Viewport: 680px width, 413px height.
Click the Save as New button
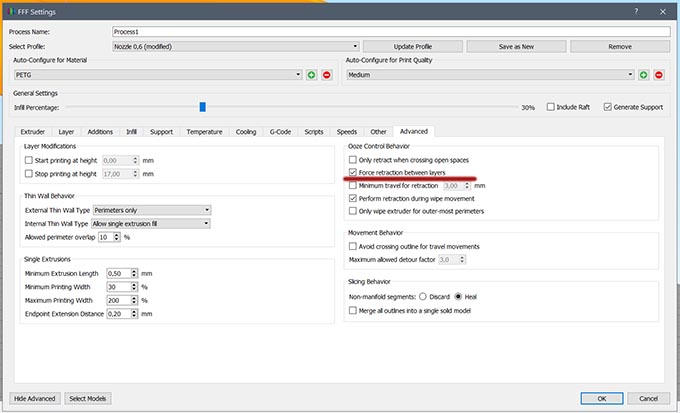coord(516,46)
